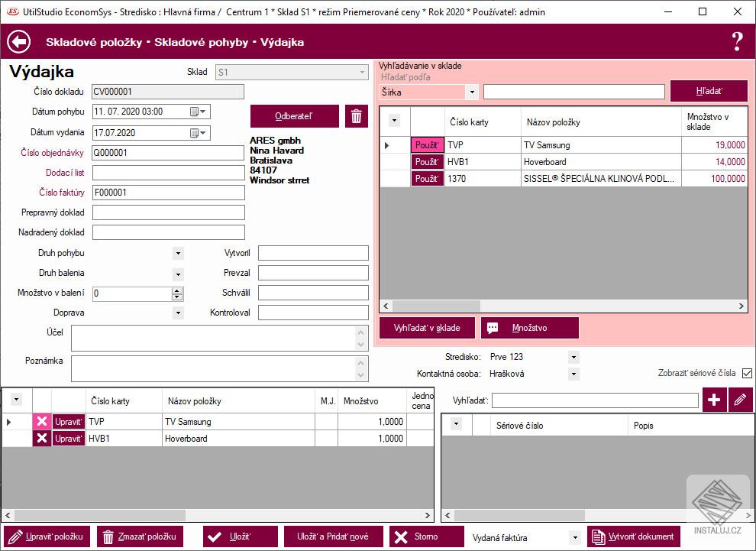Click the Uložiť save button

pos(241,536)
